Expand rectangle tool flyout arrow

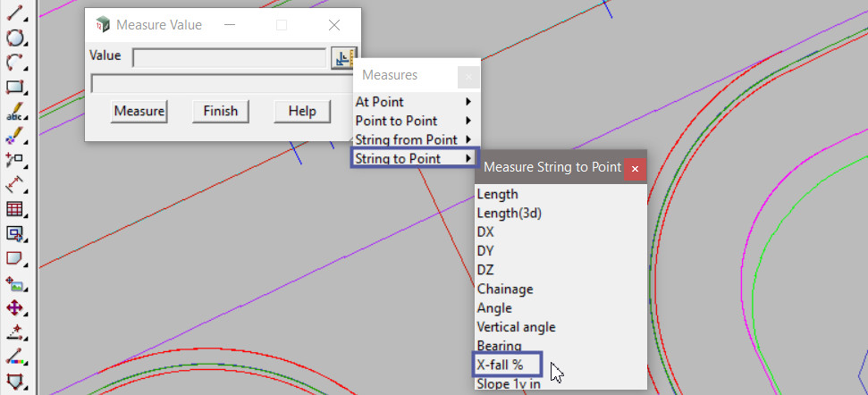click(x=25, y=92)
